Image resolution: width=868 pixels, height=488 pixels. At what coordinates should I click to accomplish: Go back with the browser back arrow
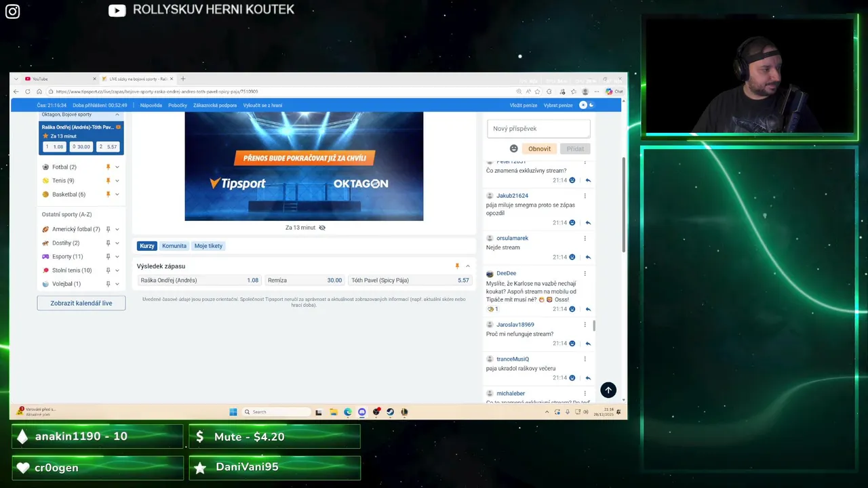pyautogui.click(x=16, y=91)
